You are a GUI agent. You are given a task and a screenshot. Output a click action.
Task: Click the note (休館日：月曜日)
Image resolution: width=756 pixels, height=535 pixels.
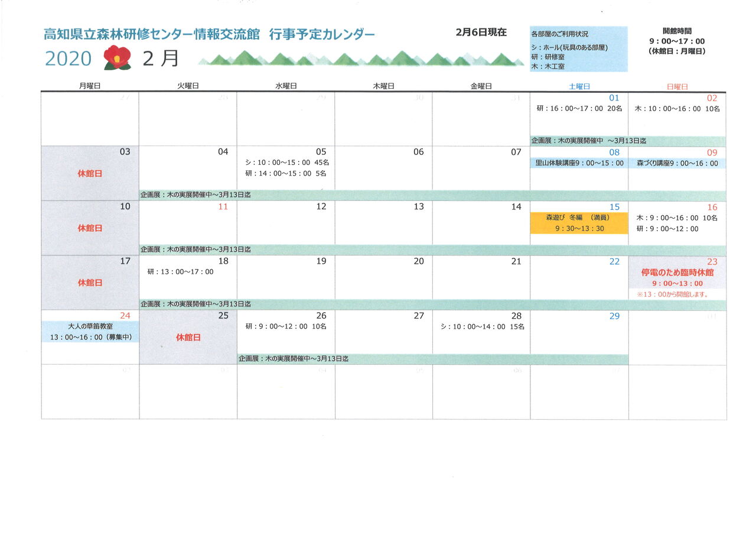677,51
